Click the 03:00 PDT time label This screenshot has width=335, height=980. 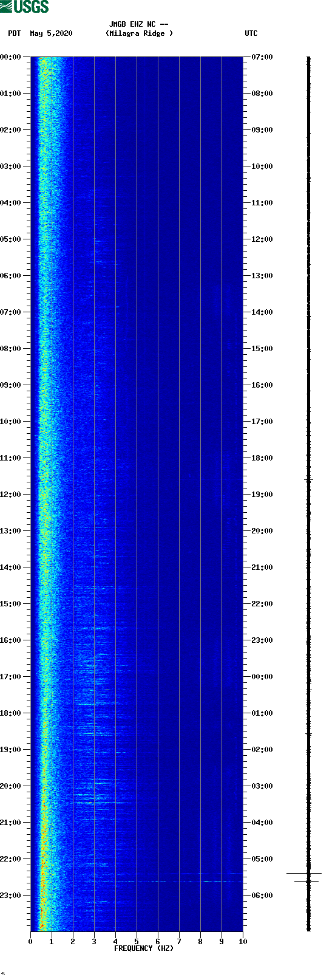(x=11, y=166)
